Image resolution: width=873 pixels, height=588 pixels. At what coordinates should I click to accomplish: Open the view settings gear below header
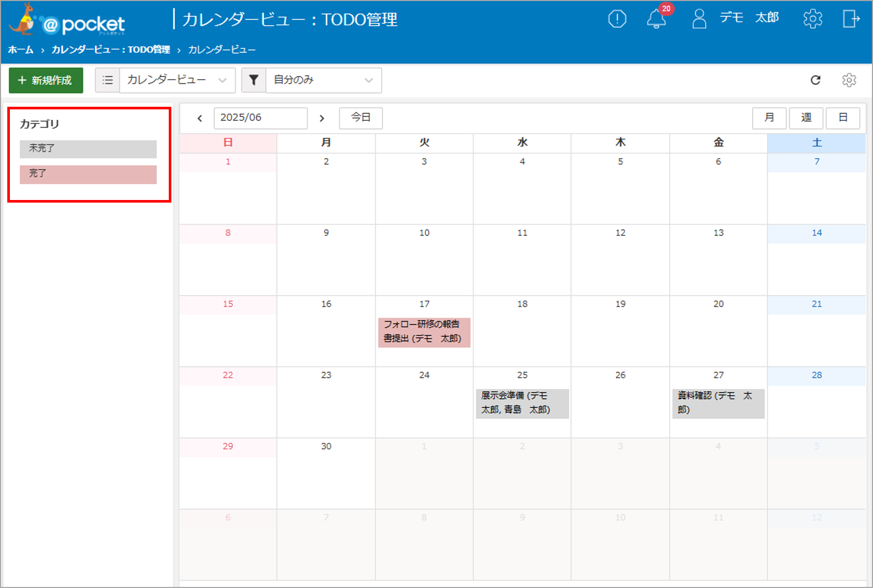coord(849,80)
